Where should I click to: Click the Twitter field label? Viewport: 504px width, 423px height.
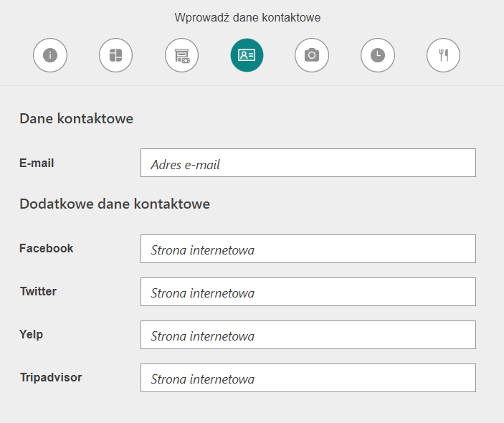click(38, 291)
